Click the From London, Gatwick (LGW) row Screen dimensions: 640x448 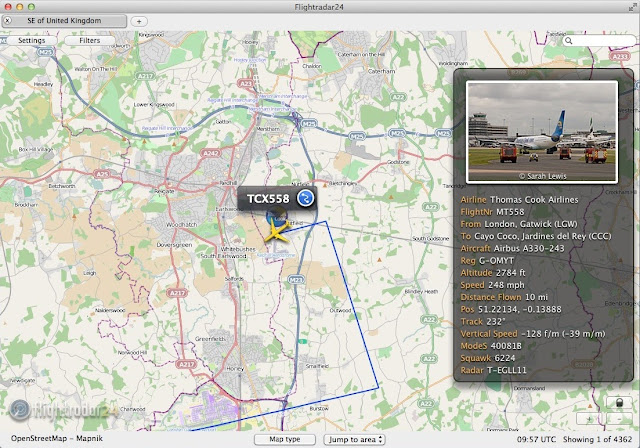pyautogui.click(x=519, y=224)
